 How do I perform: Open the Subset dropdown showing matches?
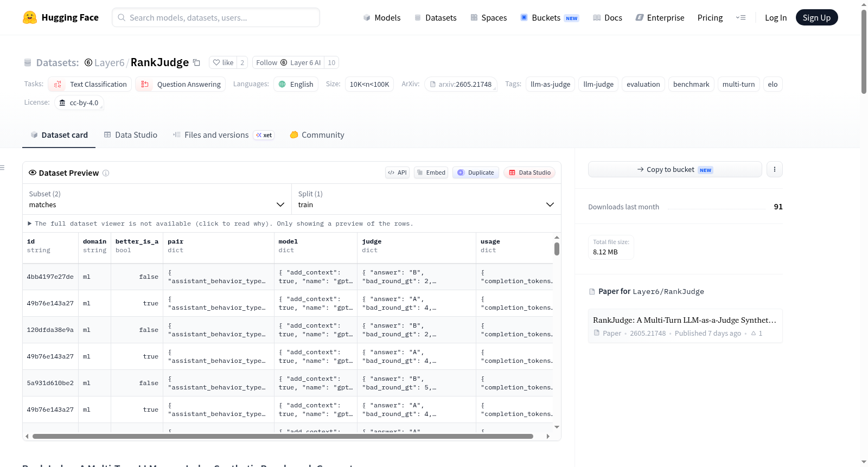157,199
